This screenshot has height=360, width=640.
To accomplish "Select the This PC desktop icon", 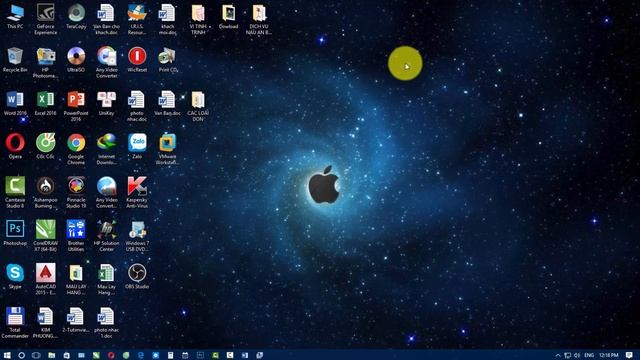I will (x=15, y=16).
